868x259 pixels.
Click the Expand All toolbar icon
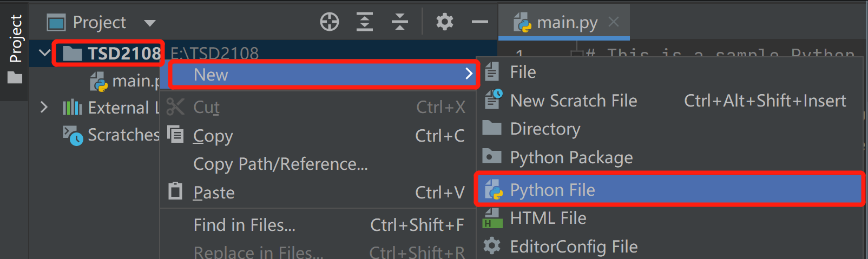click(365, 22)
